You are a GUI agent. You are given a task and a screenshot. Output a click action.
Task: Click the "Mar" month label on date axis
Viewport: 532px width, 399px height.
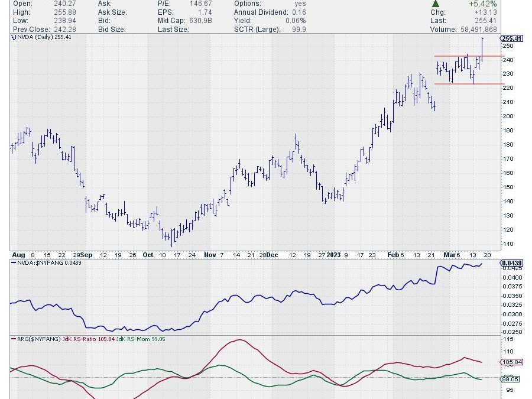pos(450,255)
